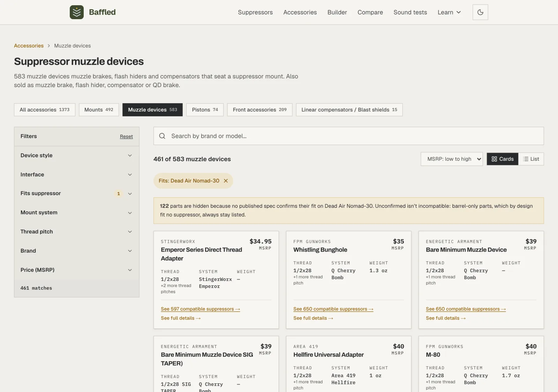Viewport: 558px width, 392px height.
Task: Click the Fits suppressor active count badge
Action: click(119, 193)
